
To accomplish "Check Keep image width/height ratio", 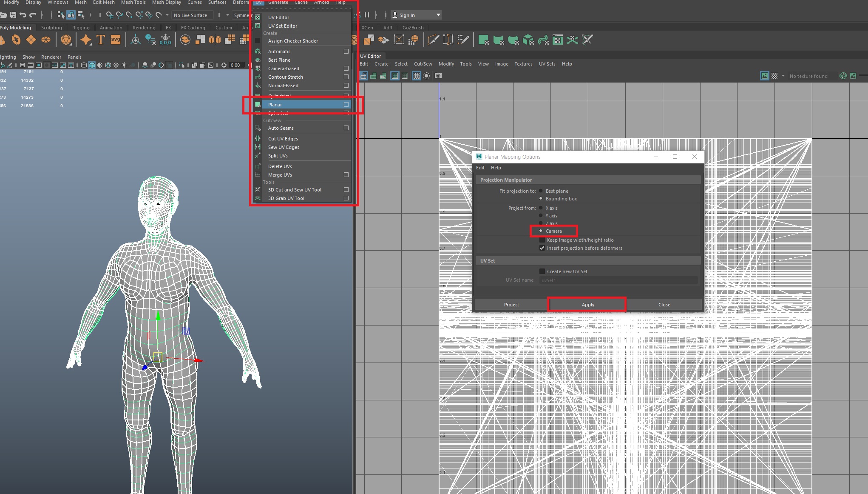I will tap(542, 240).
